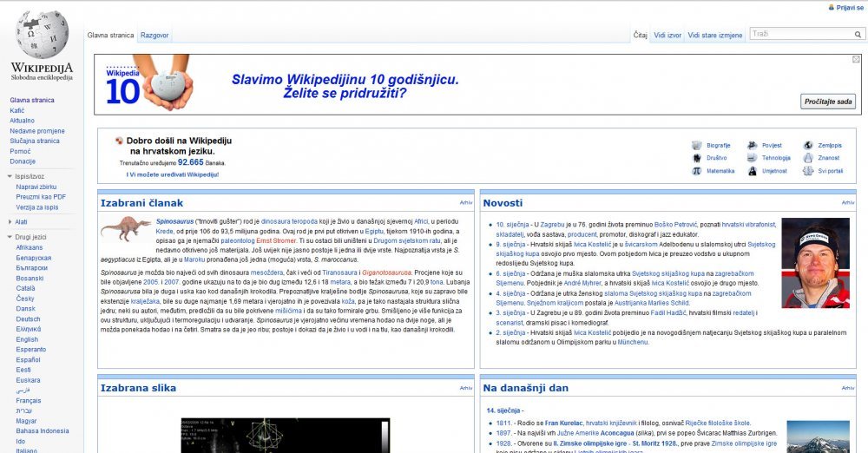Click the puzzle icon beside Dobro došli

(119, 141)
